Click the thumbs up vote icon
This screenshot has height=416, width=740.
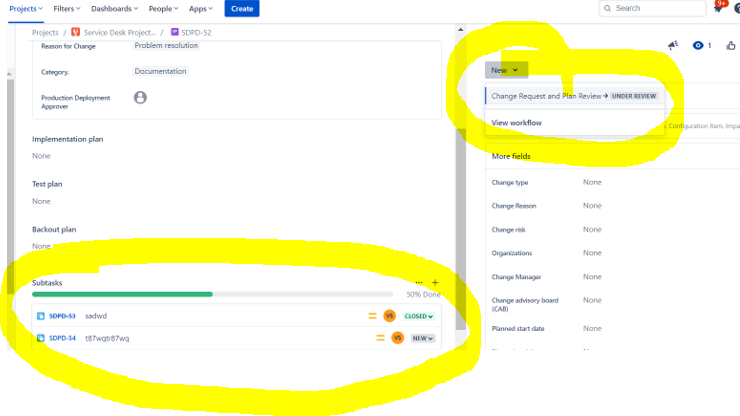point(731,45)
